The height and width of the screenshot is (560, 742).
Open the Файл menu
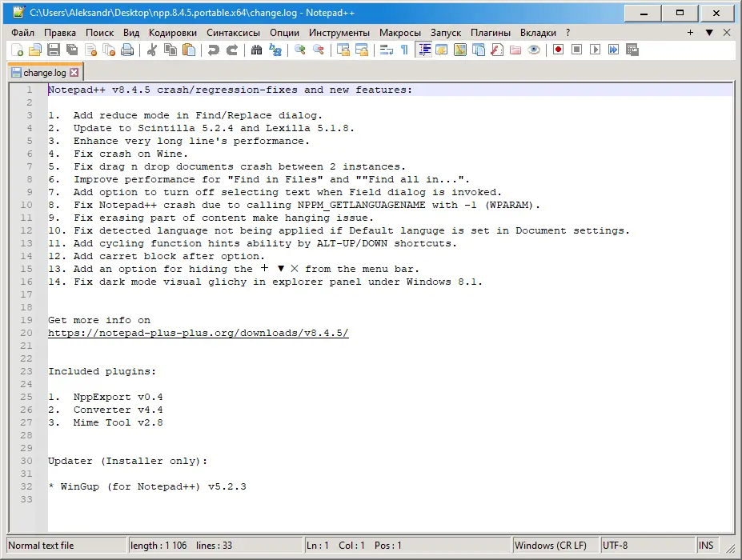point(22,33)
